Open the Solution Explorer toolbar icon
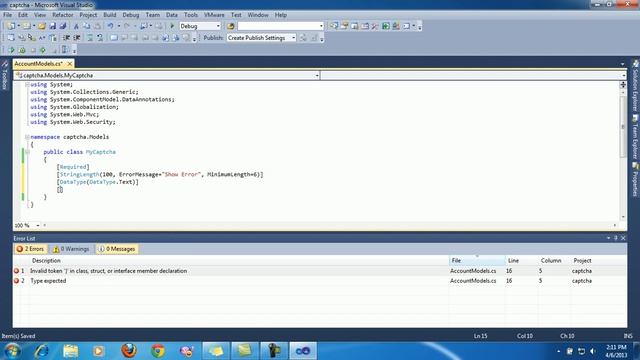The width and height of the screenshot is (640, 360). coord(334,26)
